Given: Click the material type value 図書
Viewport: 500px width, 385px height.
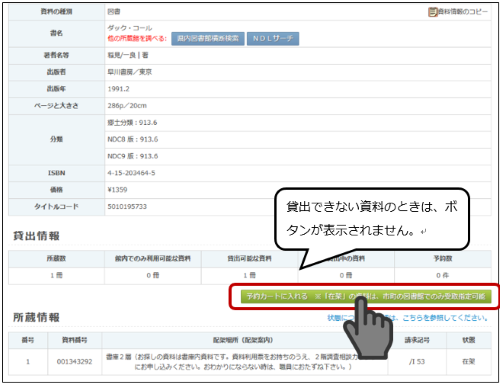Looking at the screenshot, I should click(114, 12).
